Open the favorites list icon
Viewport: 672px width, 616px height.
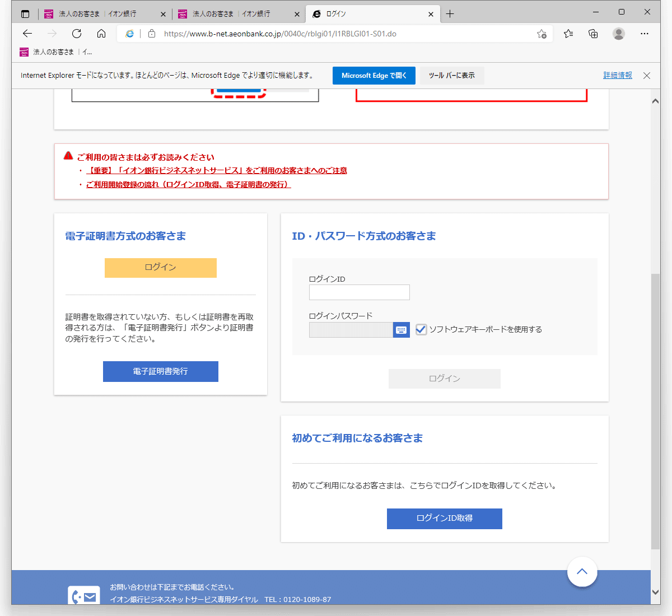click(568, 34)
